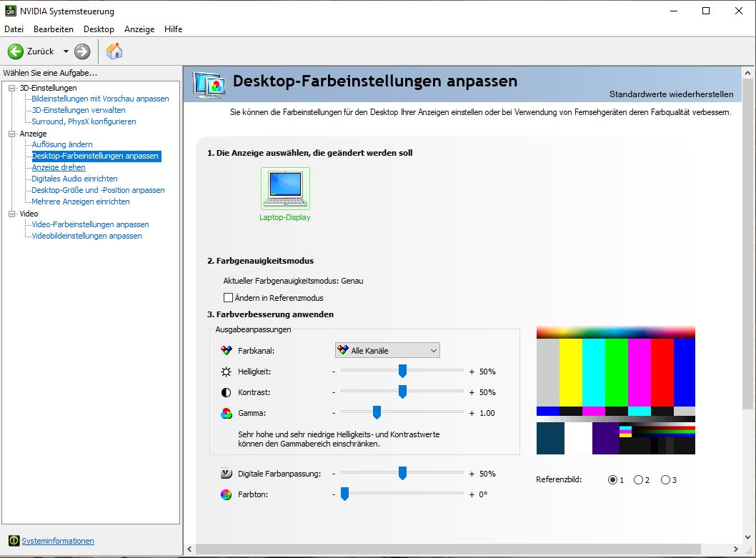Click the Zurück text label

[x=41, y=51]
